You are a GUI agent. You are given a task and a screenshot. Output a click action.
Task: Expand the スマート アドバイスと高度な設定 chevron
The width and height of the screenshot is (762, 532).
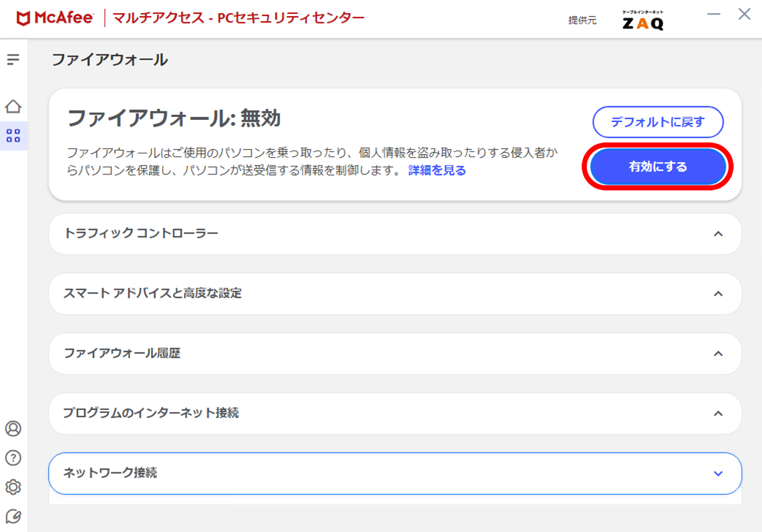tap(718, 294)
